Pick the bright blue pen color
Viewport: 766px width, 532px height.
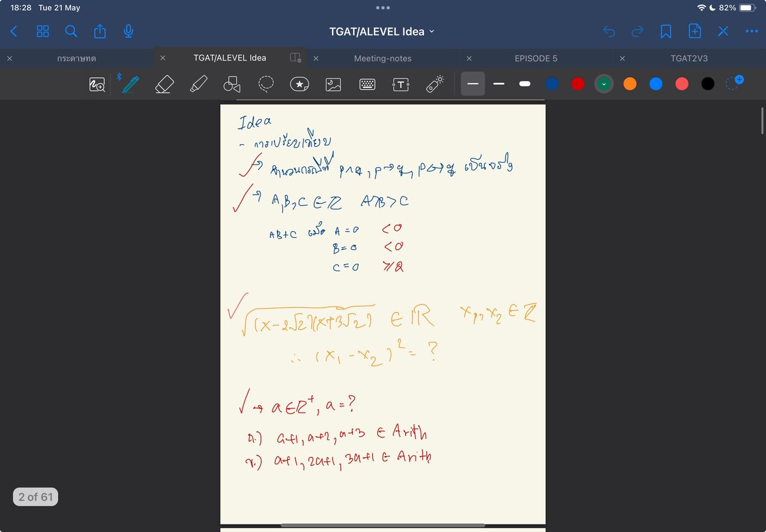(656, 84)
